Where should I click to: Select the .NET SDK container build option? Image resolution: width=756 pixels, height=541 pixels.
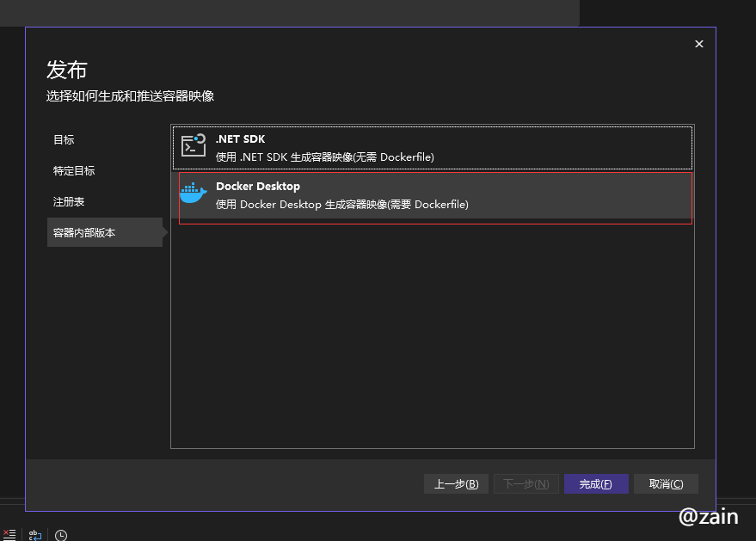point(433,148)
